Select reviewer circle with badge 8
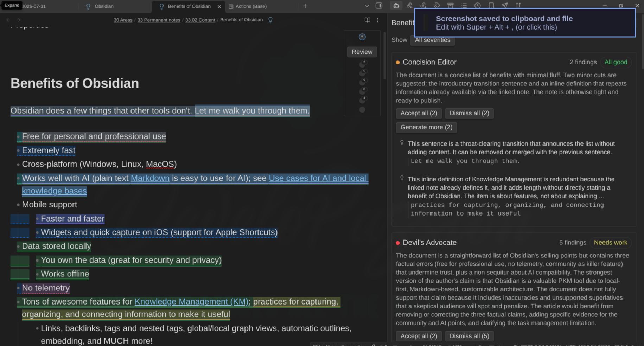Image resolution: width=644 pixels, height=346 pixels. 362,91
